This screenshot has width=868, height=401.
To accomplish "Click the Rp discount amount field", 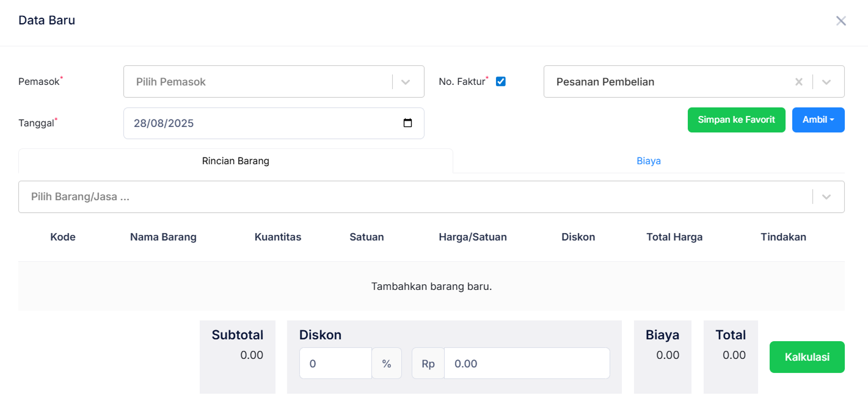I will 527,363.
